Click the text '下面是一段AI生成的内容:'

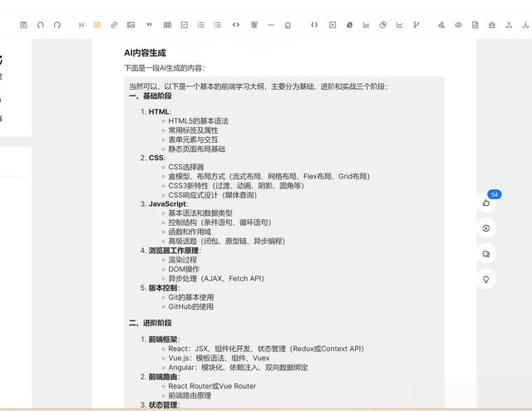[165, 68]
